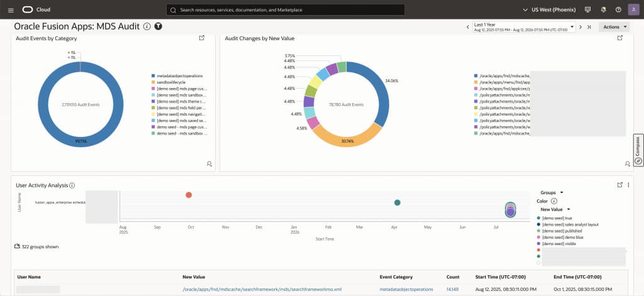Sort by Event Category column header
The height and width of the screenshot is (296, 644).
point(396,277)
